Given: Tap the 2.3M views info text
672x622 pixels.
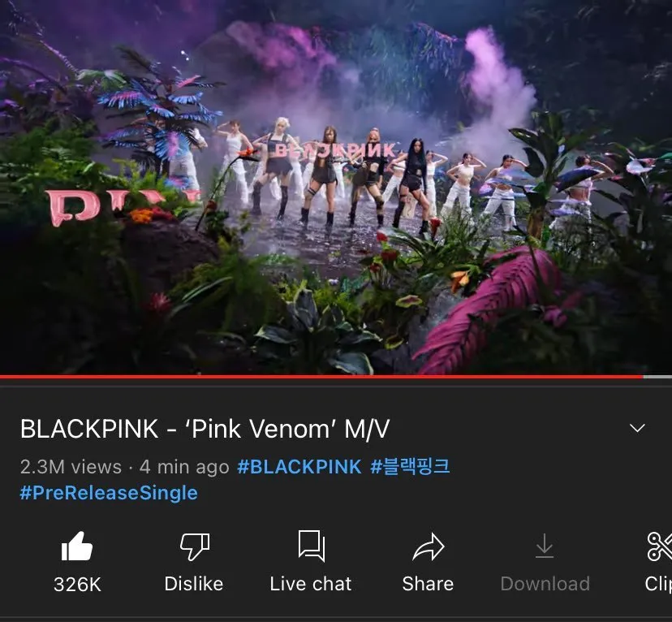Looking at the screenshot, I should (71, 467).
